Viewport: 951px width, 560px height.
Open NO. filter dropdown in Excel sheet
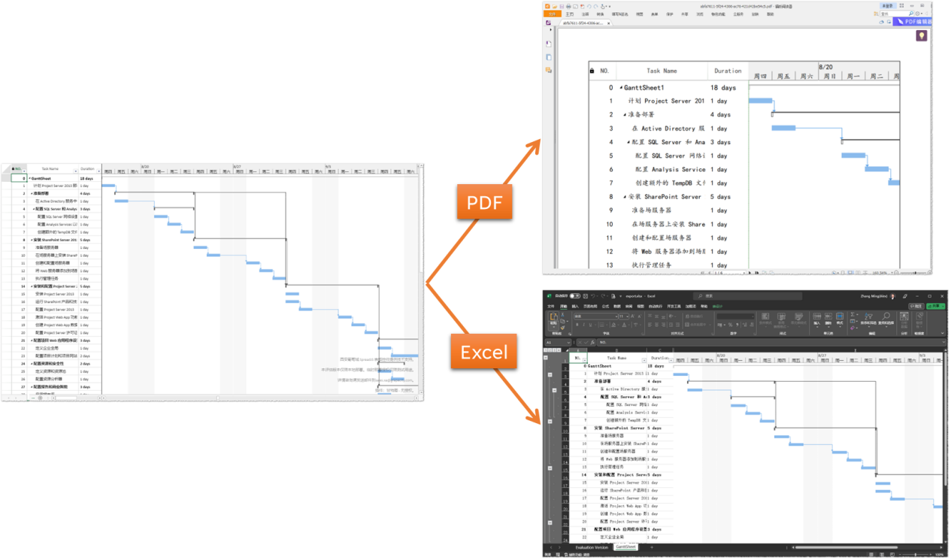pyautogui.click(x=585, y=359)
